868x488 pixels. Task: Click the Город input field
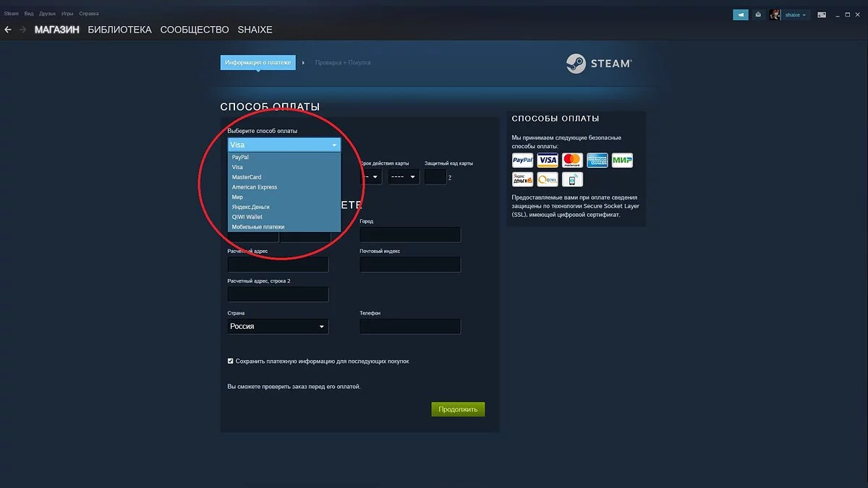point(410,234)
